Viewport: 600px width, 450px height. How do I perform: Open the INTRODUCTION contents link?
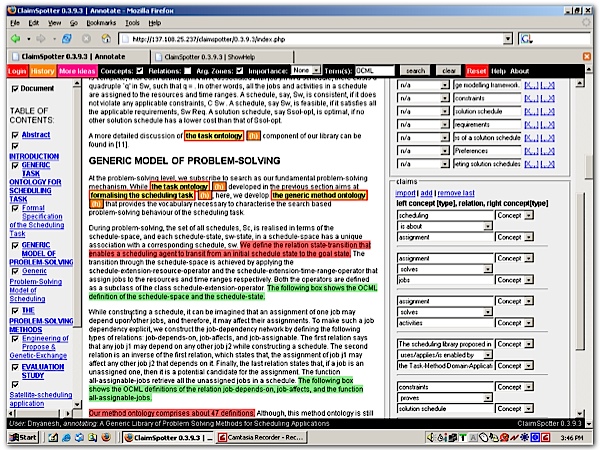point(34,156)
